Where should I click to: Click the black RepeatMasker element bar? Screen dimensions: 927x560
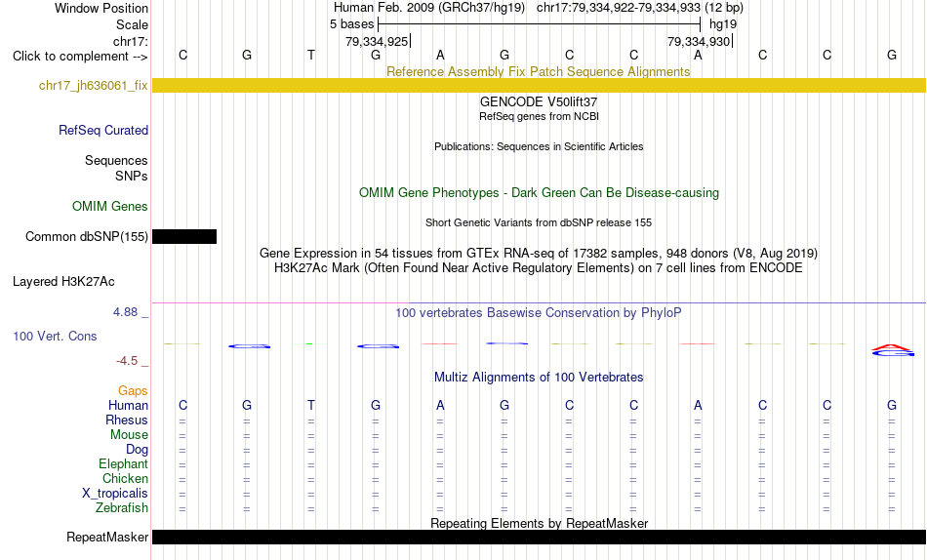[x=539, y=537]
